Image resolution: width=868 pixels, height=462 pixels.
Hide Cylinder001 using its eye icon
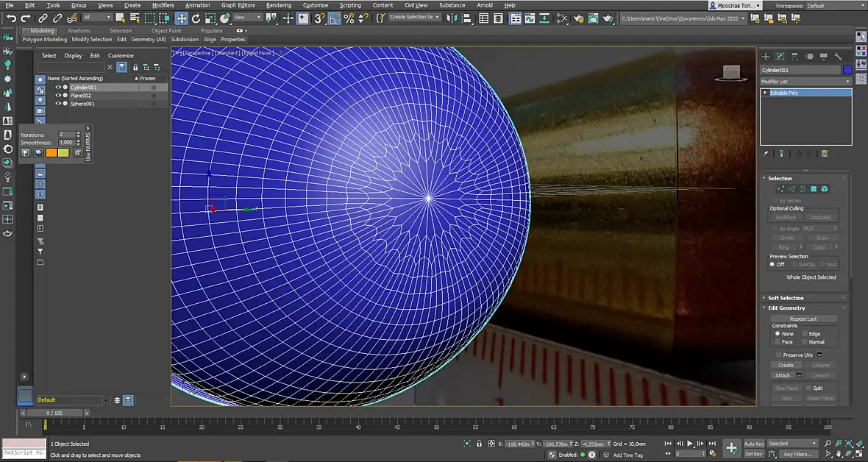[57, 87]
